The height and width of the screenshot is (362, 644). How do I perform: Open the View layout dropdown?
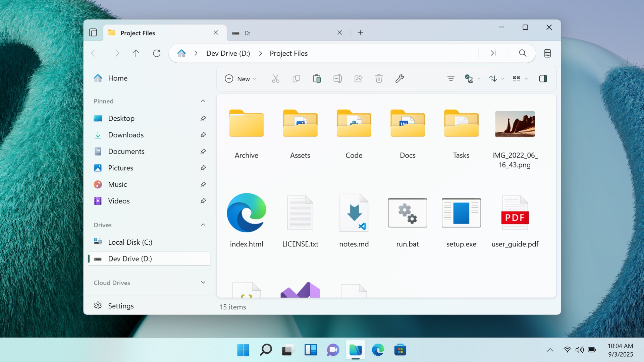pos(520,78)
